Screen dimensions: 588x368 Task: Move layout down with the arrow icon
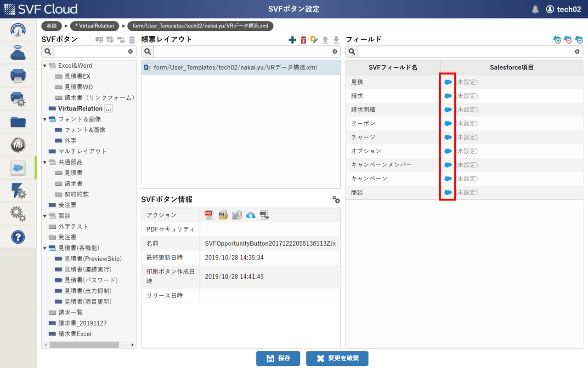click(336, 40)
